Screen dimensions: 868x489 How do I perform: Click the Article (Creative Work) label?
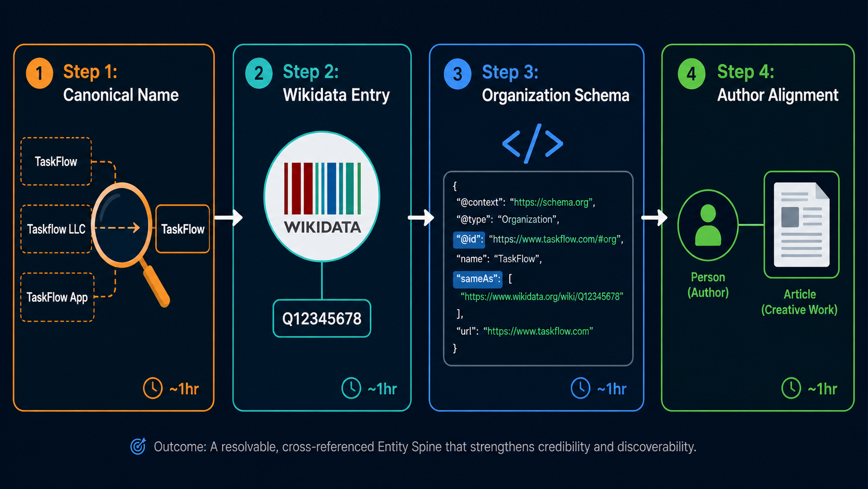point(799,302)
